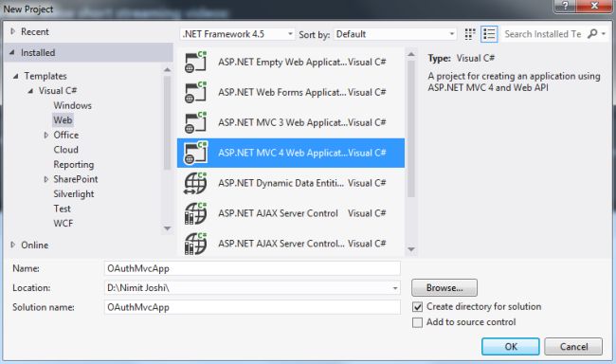Select the ASP.NET MVC 4 Web Application icon
616x364 pixels.
click(195, 153)
